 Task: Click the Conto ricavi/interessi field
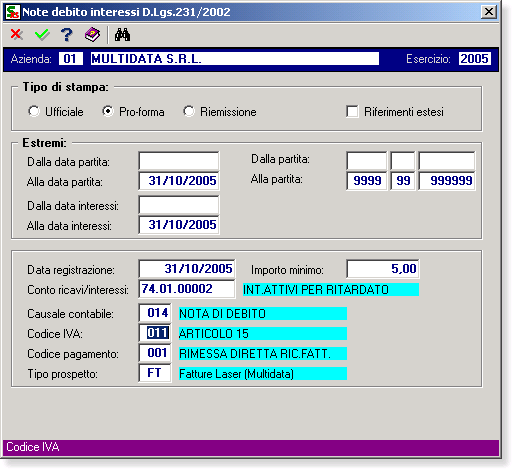(187, 289)
